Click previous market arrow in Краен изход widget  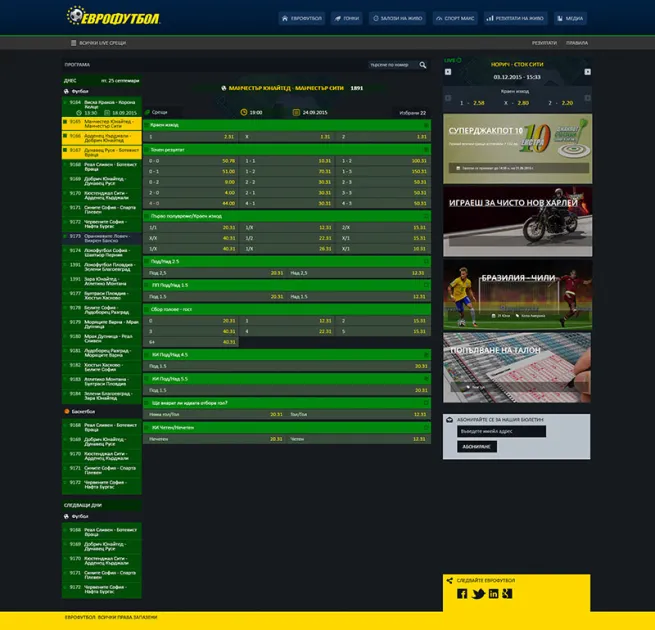click(x=448, y=98)
